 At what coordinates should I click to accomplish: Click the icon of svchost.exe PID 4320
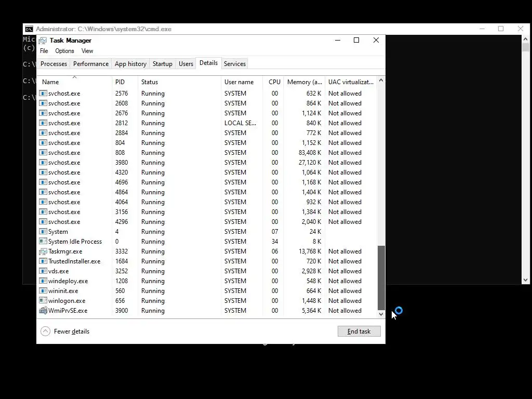[x=43, y=172]
